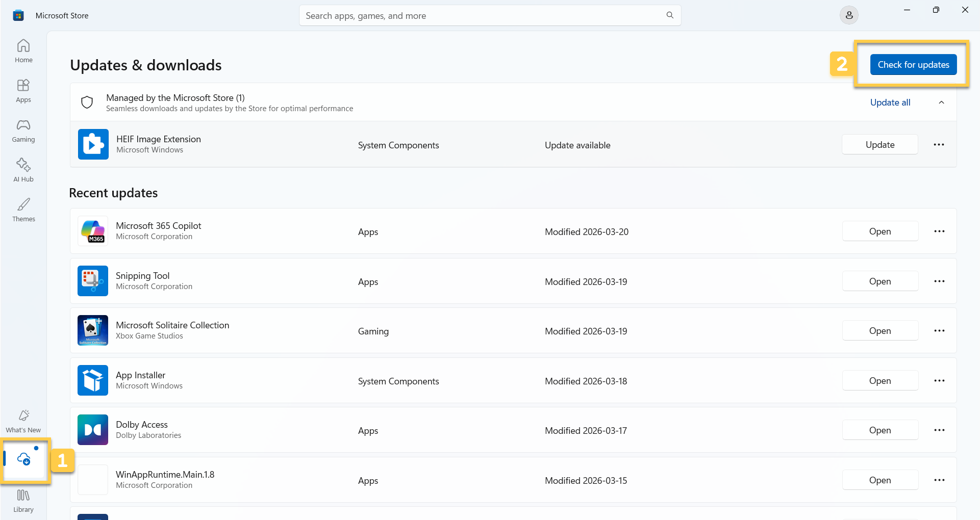Click the shield icon beside Managed by Store

87,102
